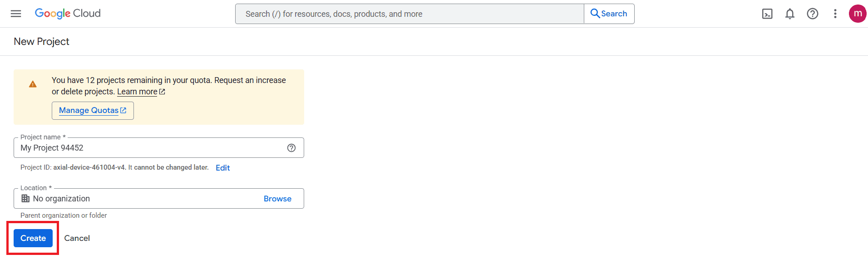This screenshot has height=264, width=868.
Task: Click the Google Cloud logo
Action: pyautogui.click(x=68, y=14)
